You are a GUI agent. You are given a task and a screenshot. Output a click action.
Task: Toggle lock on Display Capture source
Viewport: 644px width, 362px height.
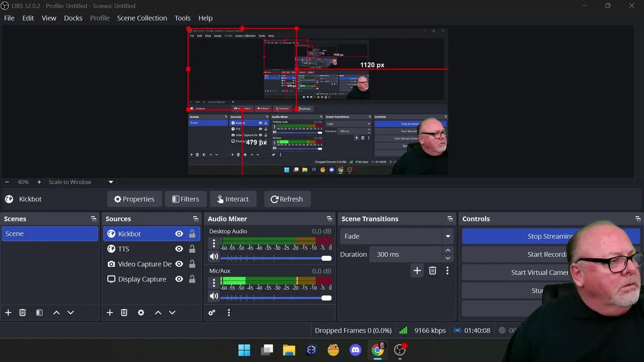(x=192, y=279)
